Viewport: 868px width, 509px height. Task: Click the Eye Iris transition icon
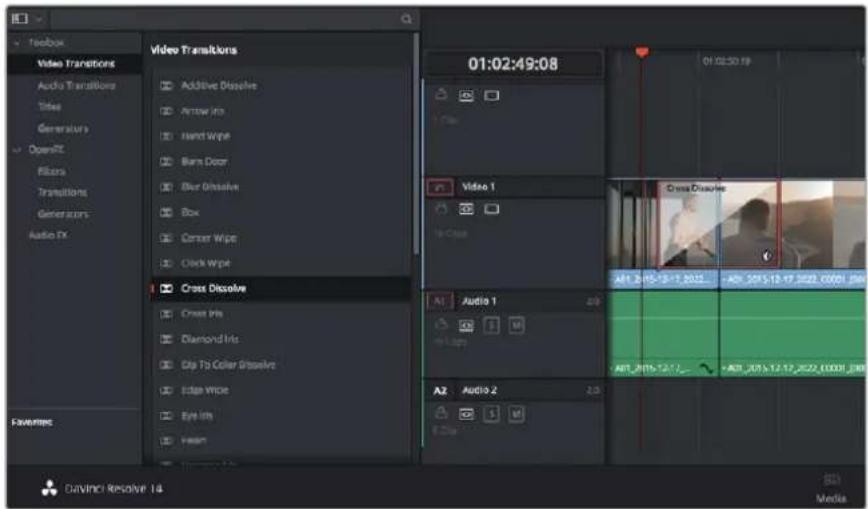[x=166, y=416]
